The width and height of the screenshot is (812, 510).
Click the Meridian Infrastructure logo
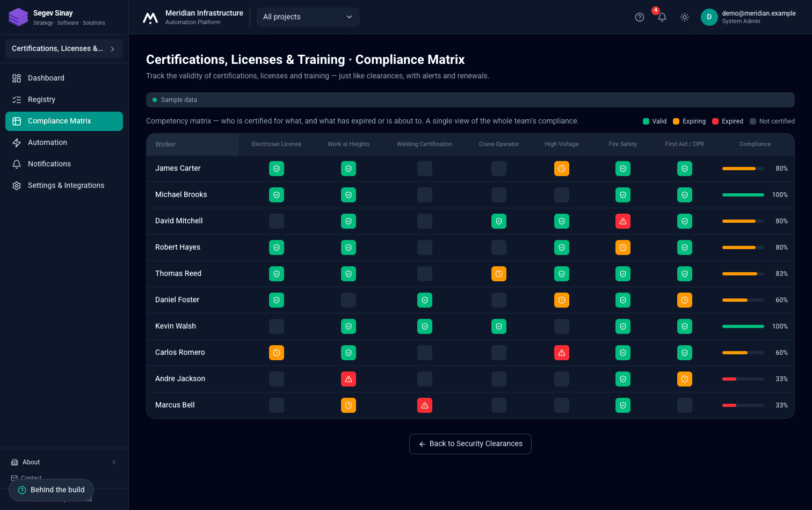pos(150,18)
